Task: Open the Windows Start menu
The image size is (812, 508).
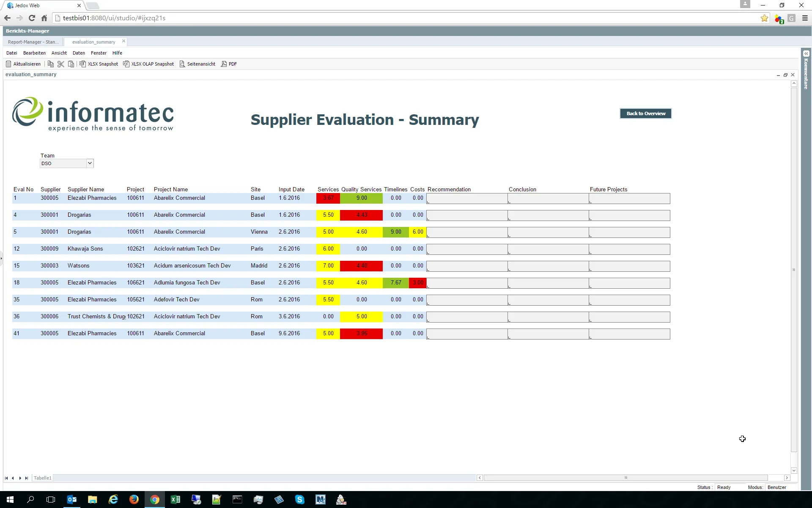Action: click(10, 500)
